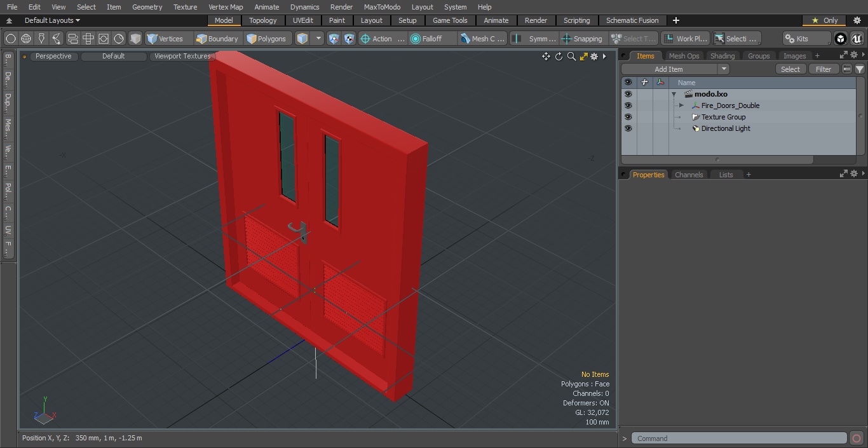868x448 pixels.
Task: Click the stacked-boxes icon beside the cross-boxes icon
Action: pyautogui.click(x=72, y=39)
